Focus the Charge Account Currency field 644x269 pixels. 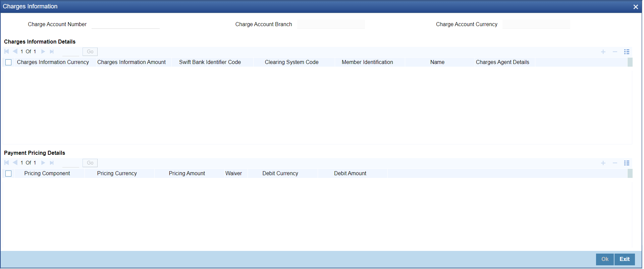pyautogui.click(x=536, y=24)
